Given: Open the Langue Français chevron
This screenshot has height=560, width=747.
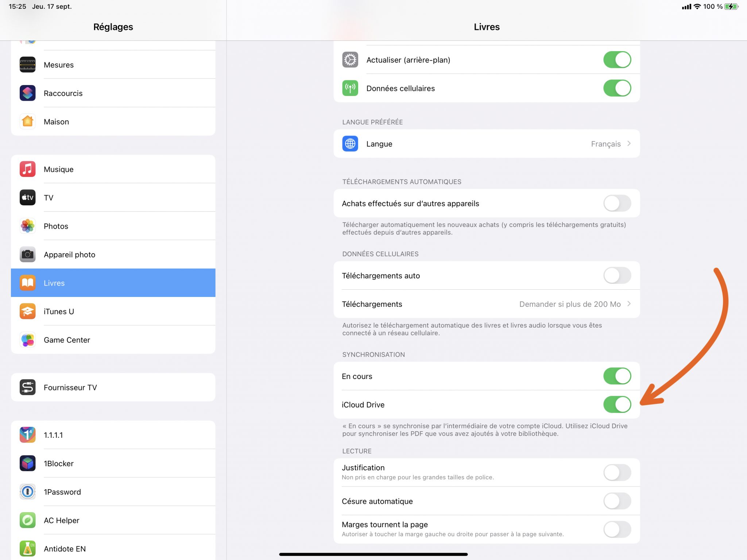Looking at the screenshot, I should (628, 144).
